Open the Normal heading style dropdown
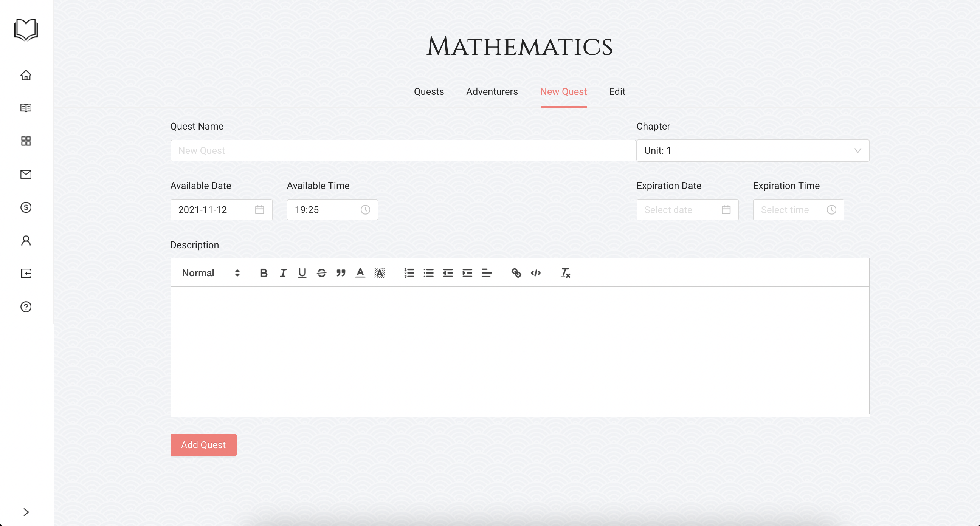 [211, 273]
